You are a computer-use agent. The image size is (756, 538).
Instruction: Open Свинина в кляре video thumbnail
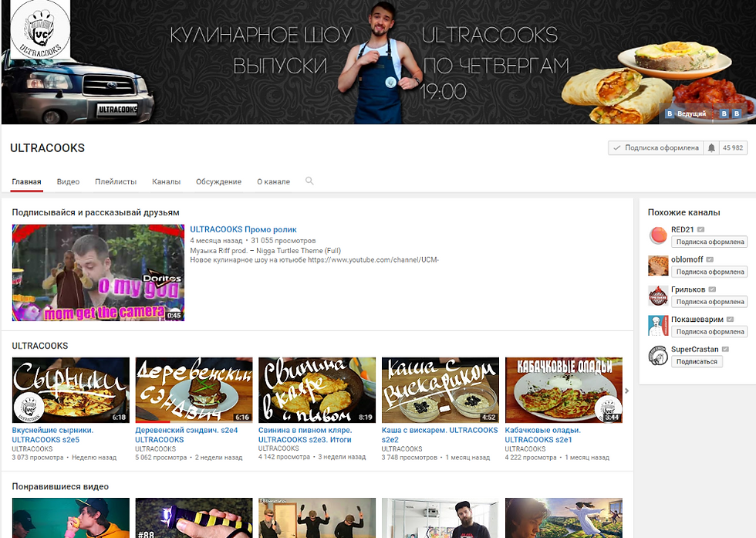pyautogui.click(x=317, y=390)
